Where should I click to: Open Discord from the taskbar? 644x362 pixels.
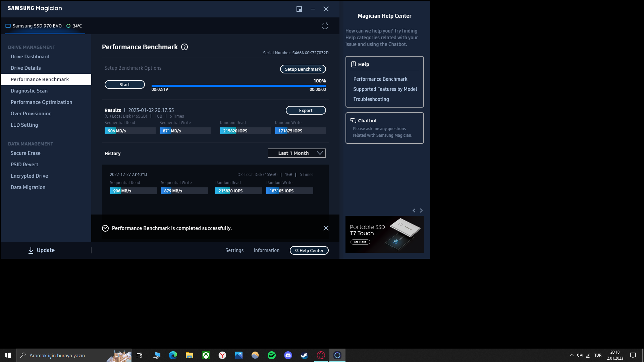click(288, 355)
